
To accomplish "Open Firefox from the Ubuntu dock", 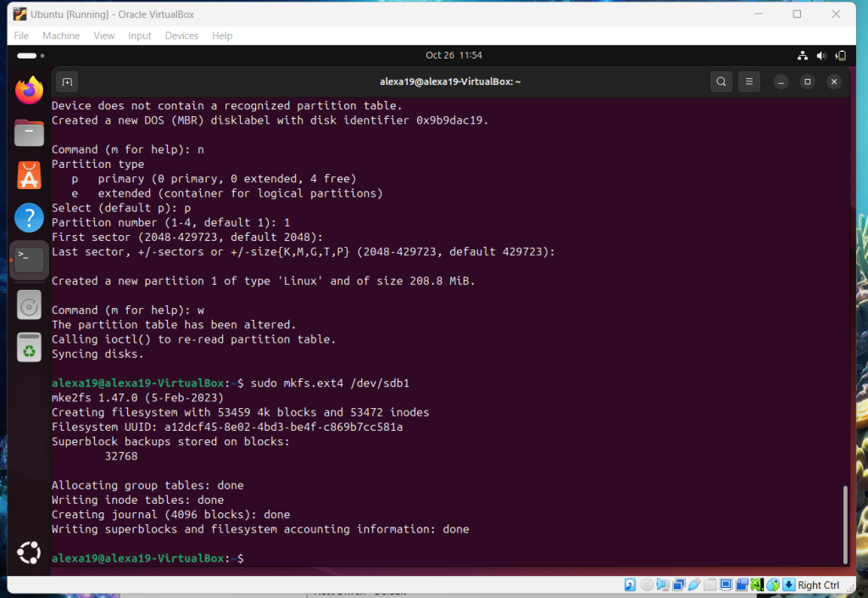I will click(x=29, y=89).
